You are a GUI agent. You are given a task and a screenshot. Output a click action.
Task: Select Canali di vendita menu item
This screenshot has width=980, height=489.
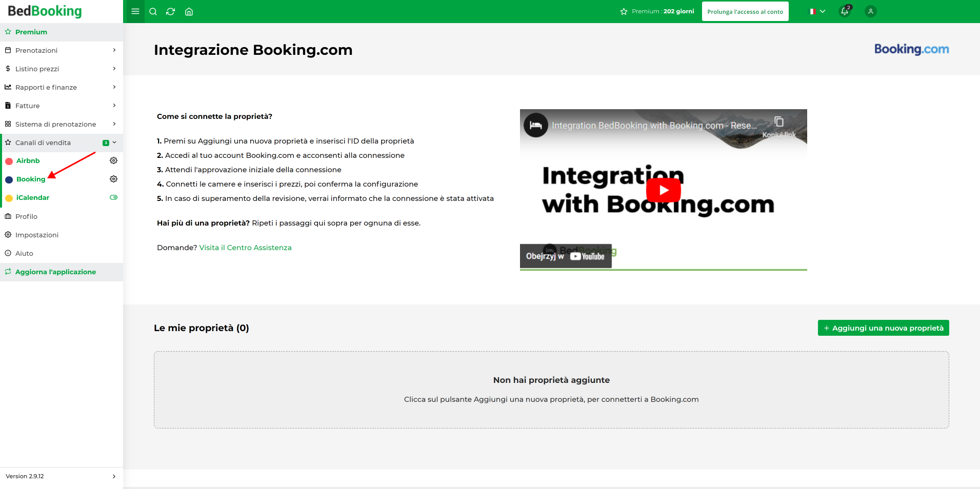tap(62, 142)
